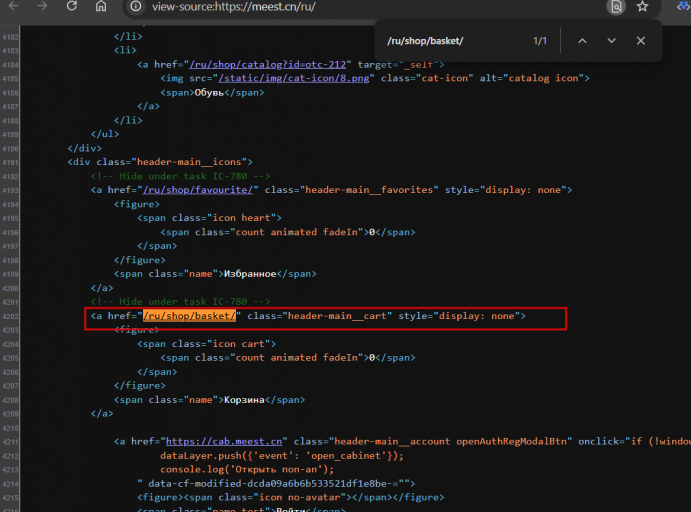This screenshot has height=512, width=691.
Task: Click the catalog icon alt attribute text
Action: 543,78
